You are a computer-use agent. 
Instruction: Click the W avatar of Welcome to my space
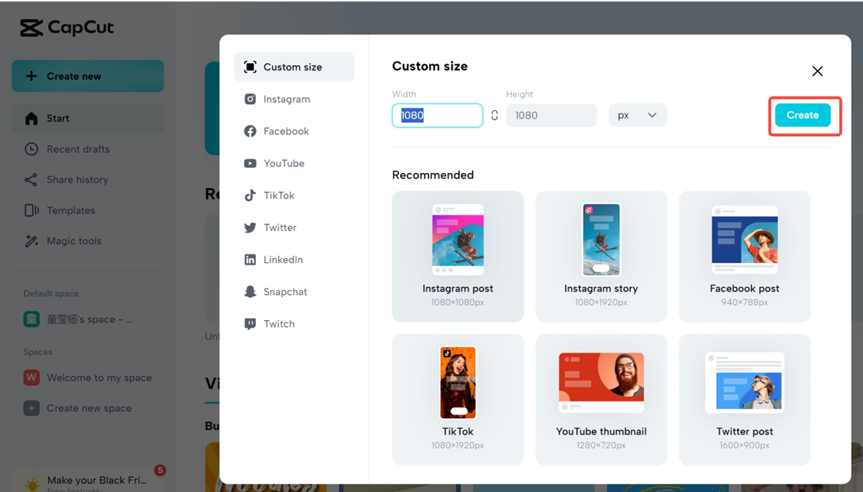31,378
